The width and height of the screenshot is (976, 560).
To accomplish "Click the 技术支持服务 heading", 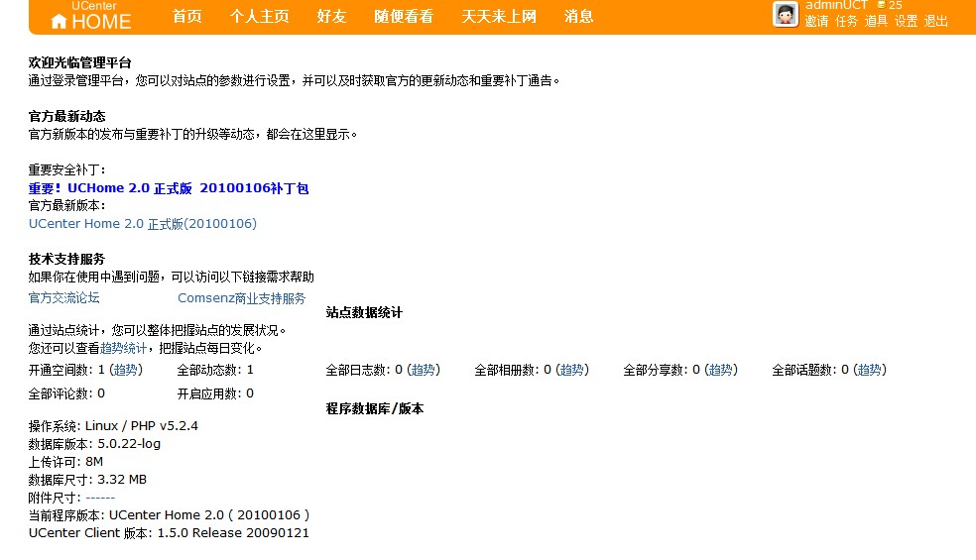I will [66, 260].
